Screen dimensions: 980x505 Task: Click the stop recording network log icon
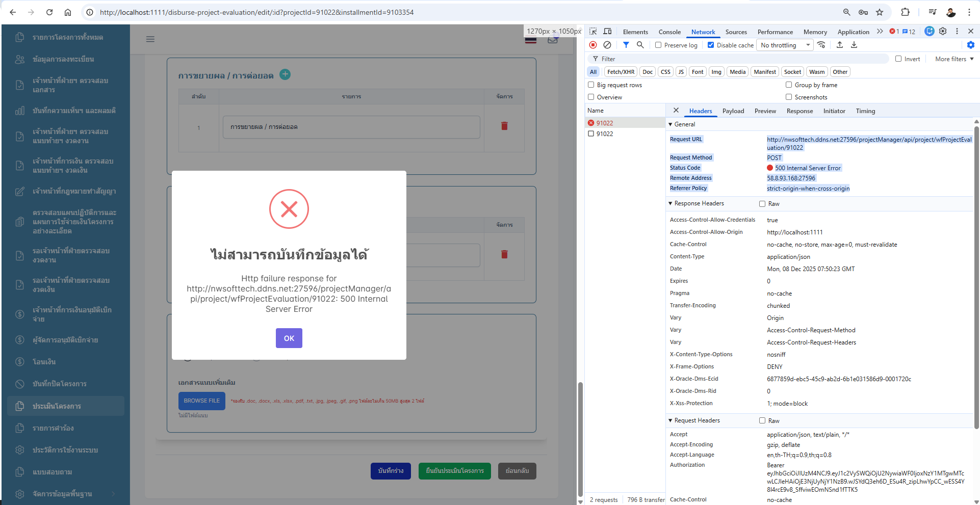click(593, 45)
